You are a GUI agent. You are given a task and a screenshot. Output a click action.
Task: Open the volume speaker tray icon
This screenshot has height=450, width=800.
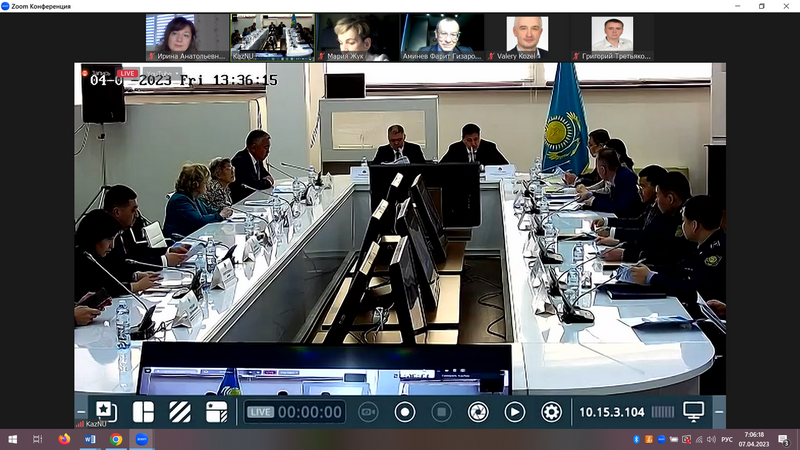[x=711, y=439]
